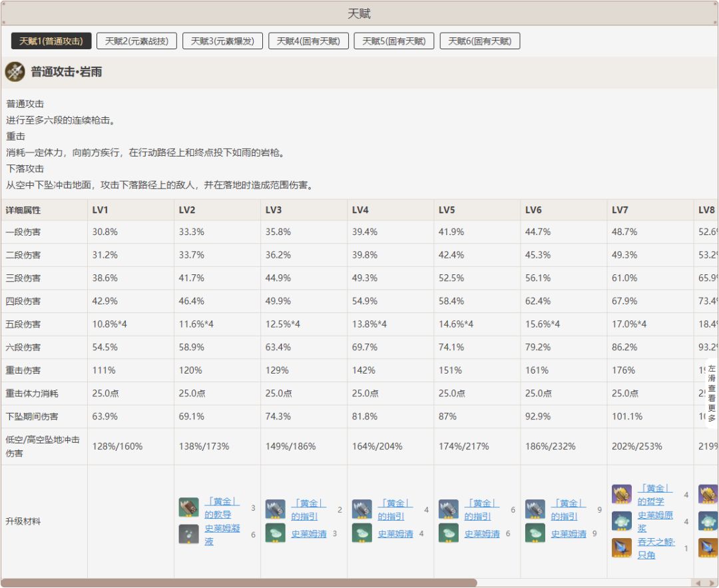Screen dimensions: 719x588
Task: Open 「黄金」的指引 link in LV5 column
Action: tap(481, 509)
